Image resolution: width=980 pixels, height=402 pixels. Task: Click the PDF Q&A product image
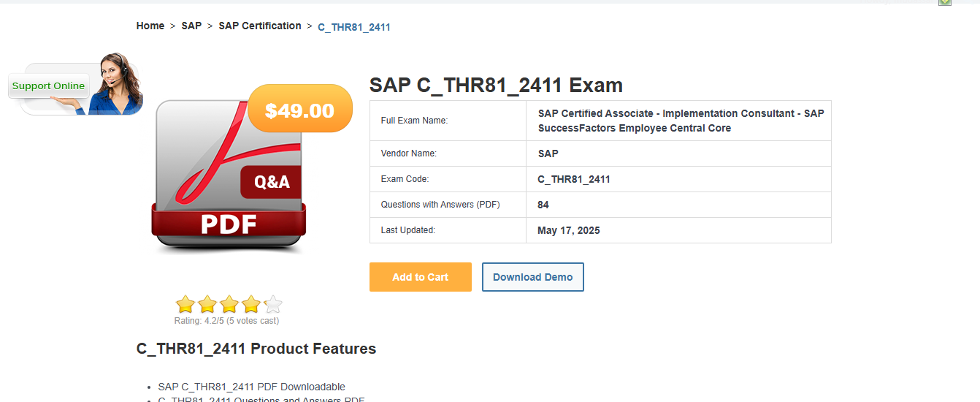[229, 175]
